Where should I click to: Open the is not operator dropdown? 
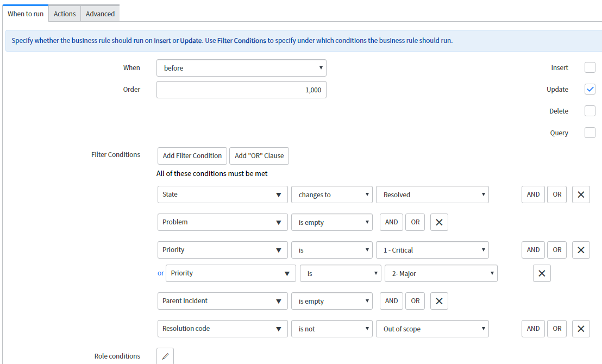[331, 328]
